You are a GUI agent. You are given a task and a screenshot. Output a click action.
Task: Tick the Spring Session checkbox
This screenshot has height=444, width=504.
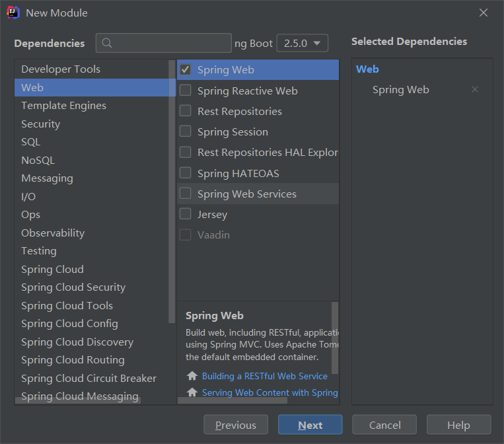pyautogui.click(x=186, y=131)
